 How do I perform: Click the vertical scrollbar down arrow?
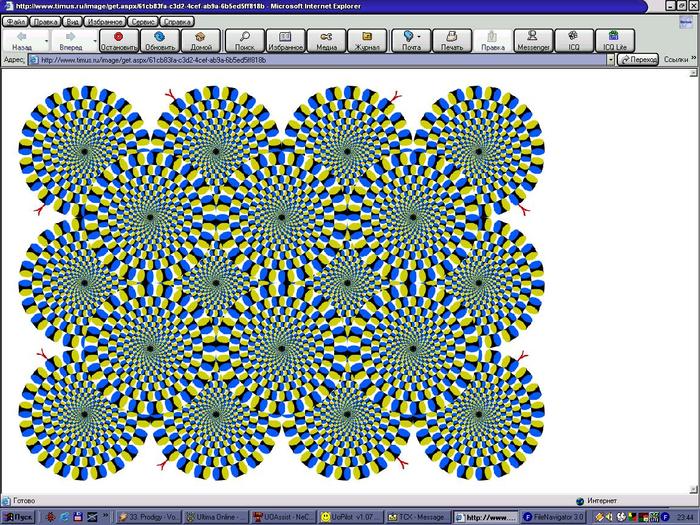pos(693,489)
